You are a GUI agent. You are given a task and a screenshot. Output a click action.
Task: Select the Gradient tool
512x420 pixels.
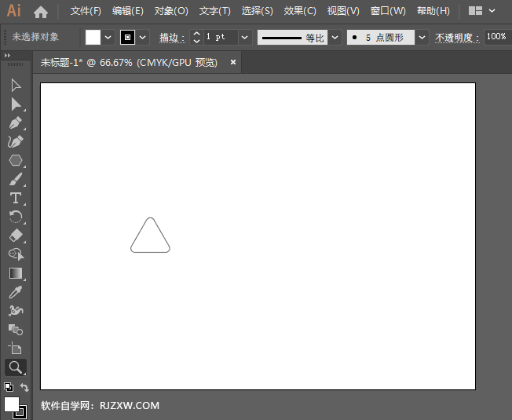16,273
